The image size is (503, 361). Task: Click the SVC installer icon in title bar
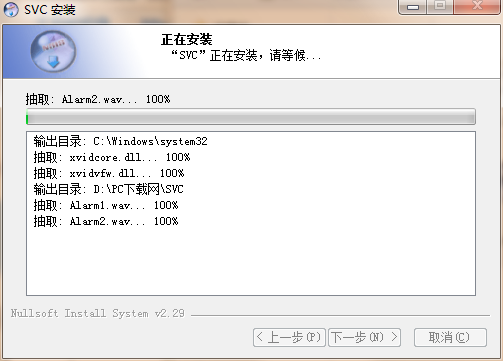click(11, 9)
